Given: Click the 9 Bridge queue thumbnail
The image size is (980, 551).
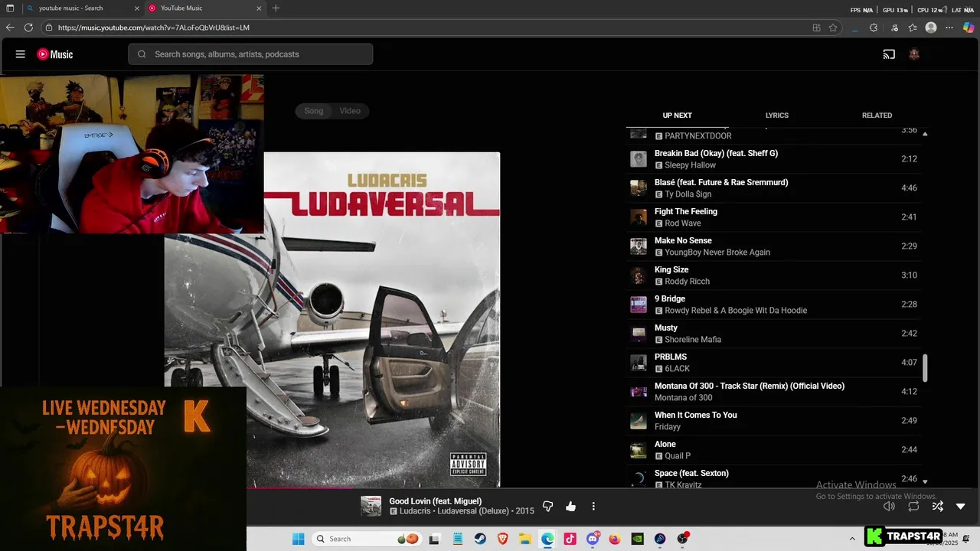Looking at the screenshot, I should pyautogui.click(x=639, y=305).
